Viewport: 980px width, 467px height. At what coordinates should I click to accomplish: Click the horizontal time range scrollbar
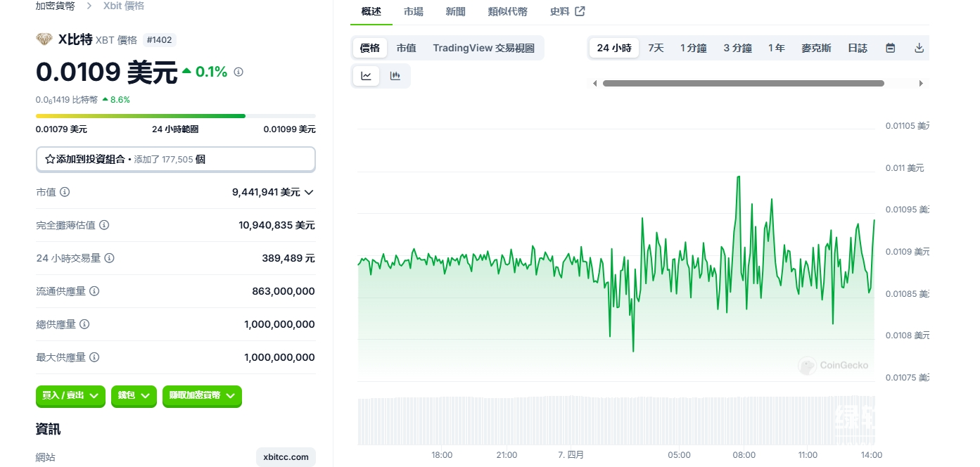[743, 83]
